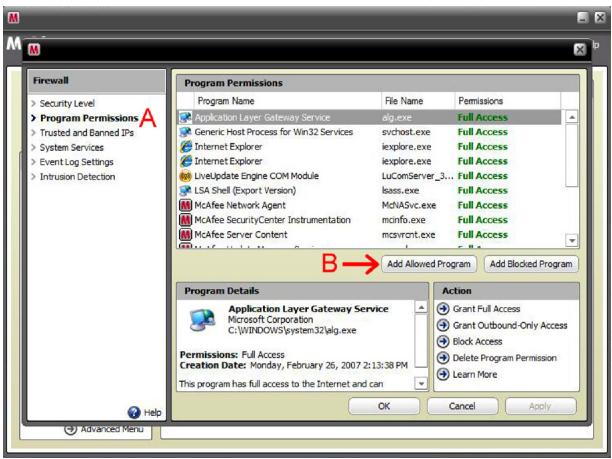Click the blue Help question mark icon
The image size is (612, 459).
click(x=134, y=412)
